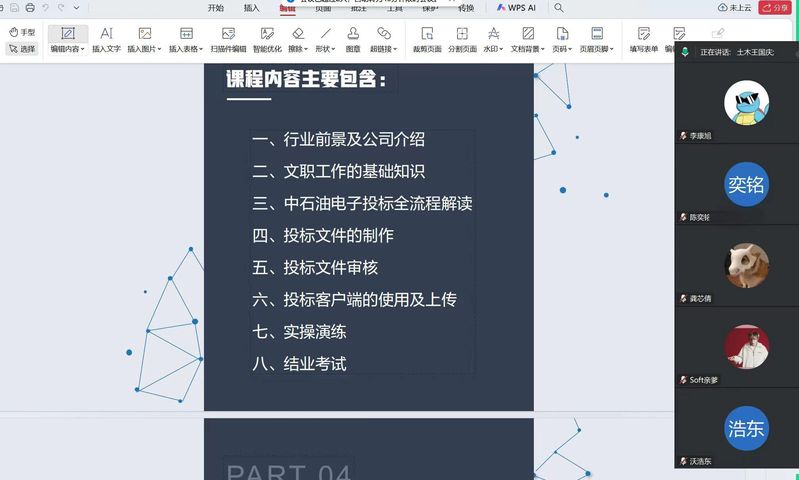Click the Split Page (分割页面) icon
The height and width of the screenshot is (480, 799).
[462, 39]
